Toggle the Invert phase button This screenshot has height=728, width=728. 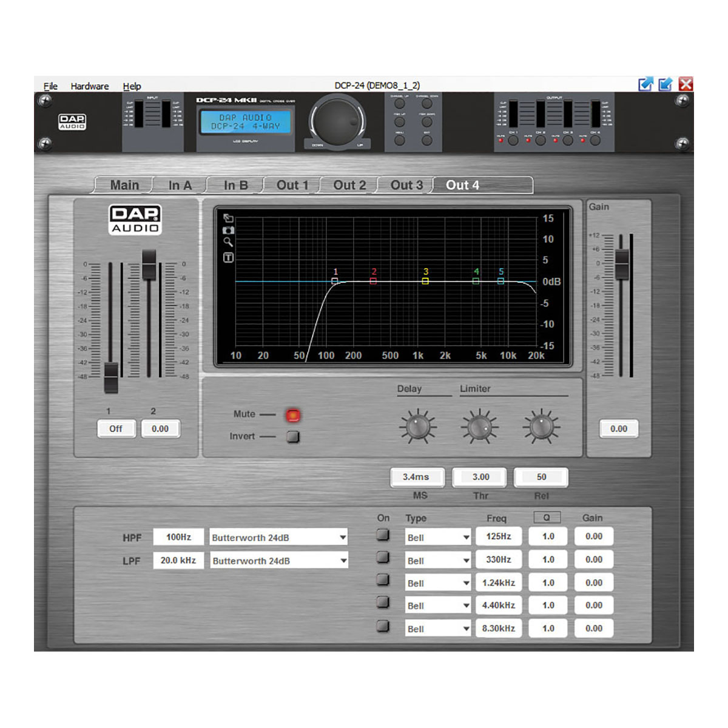[292, 436]
